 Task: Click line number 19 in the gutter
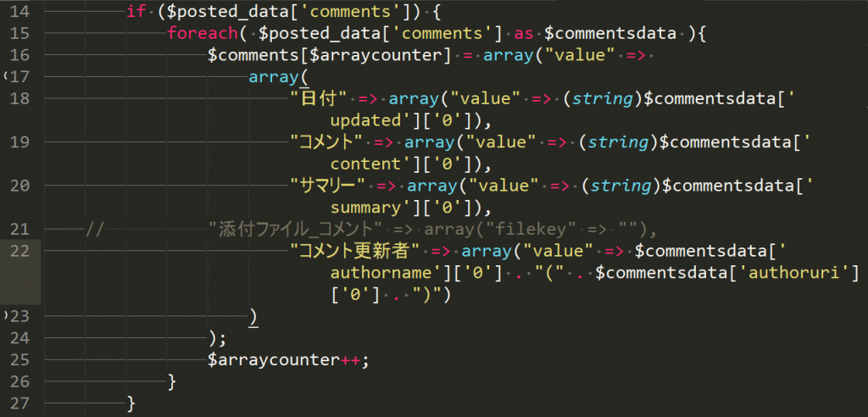pos(20,142)
